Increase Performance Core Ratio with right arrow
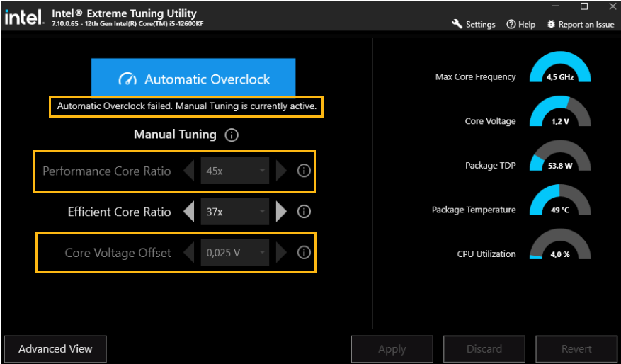This screenshot has width=621, height=364. [281, 171]
